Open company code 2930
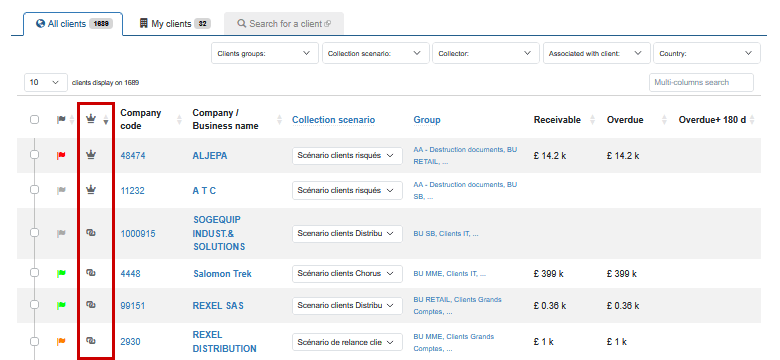 [x=130, y=342]
